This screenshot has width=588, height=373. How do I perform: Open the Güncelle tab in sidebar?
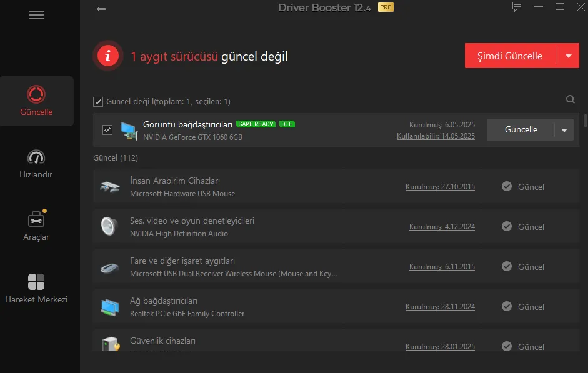(x=36, y=101)
